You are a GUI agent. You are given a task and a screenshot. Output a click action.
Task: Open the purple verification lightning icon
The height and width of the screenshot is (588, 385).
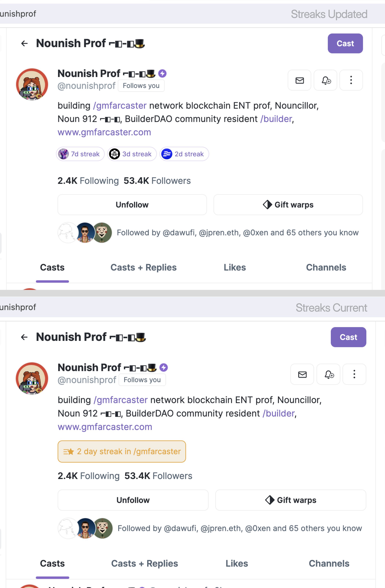coord(162,73)
